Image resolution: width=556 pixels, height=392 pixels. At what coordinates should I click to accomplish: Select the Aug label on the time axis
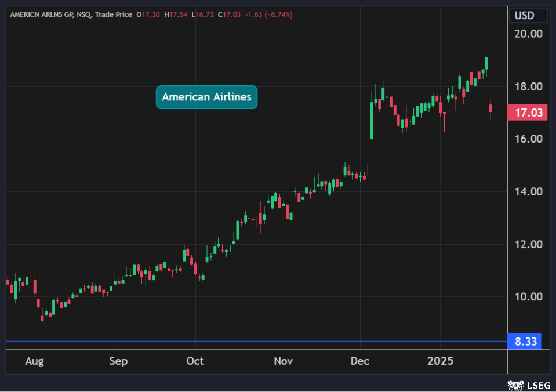(34, 361)
